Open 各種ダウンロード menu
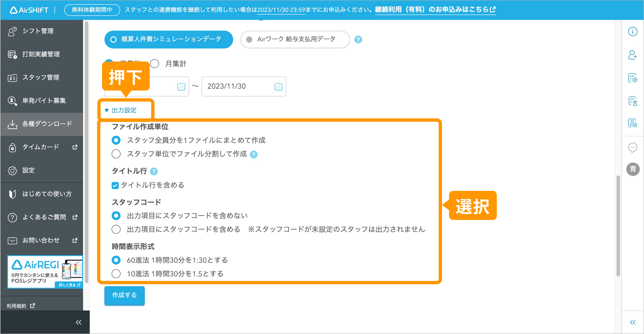Screen dimensions: 644x334 (41, 124)
